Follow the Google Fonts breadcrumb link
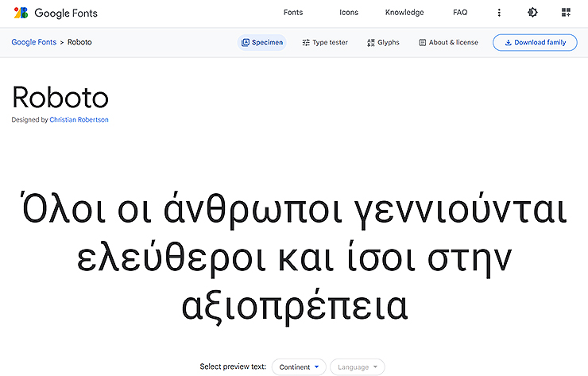Image resolution: width=588 pixels, height=376 pixels. click(x=33, y=42)
